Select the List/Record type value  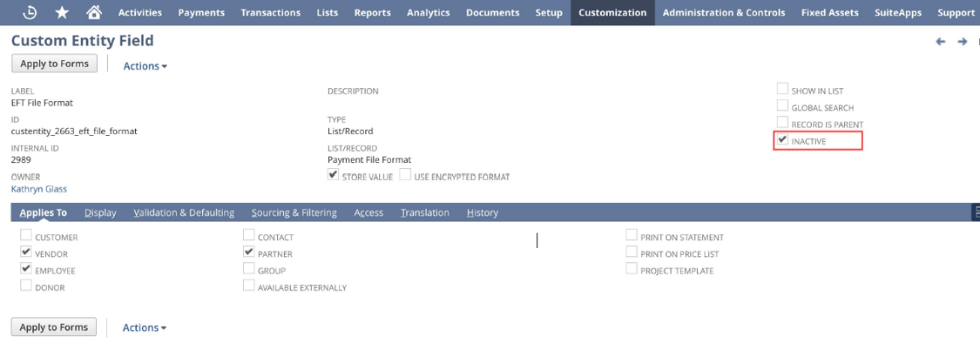coord(350,131)
